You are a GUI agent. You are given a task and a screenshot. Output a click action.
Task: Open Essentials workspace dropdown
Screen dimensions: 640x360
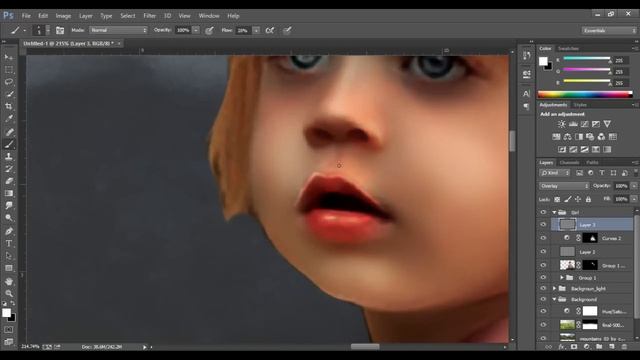pos(609,31)
